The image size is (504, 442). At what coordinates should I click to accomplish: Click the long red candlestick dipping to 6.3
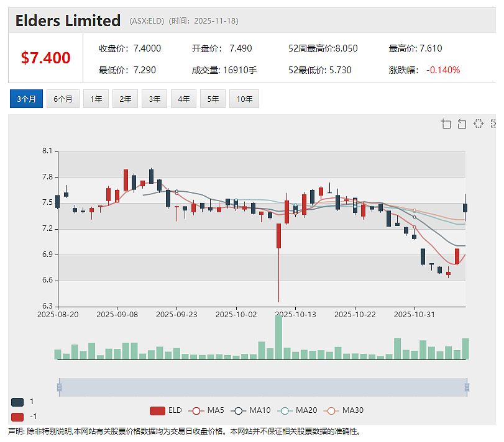(278, 236)
